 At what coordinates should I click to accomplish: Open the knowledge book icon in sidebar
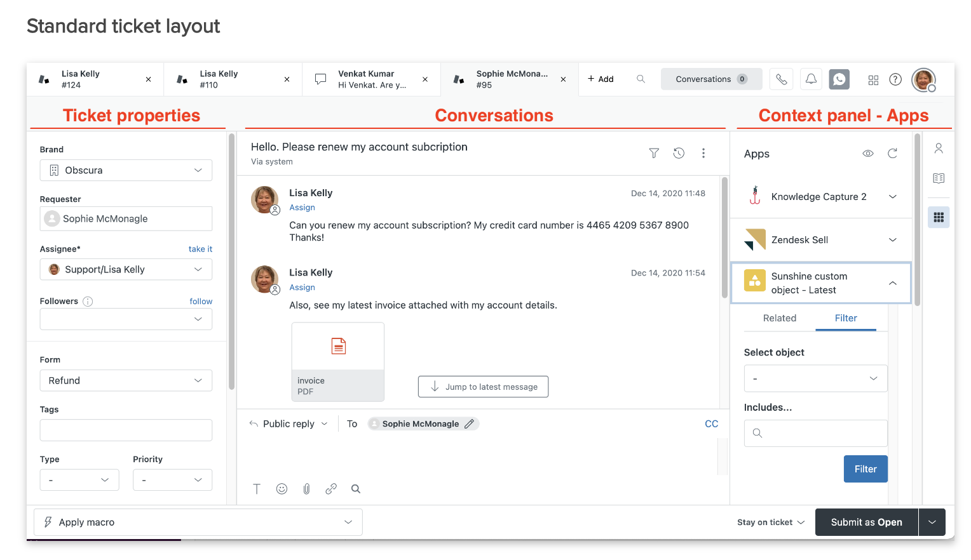pyautogui.click(x=939, y=178)
